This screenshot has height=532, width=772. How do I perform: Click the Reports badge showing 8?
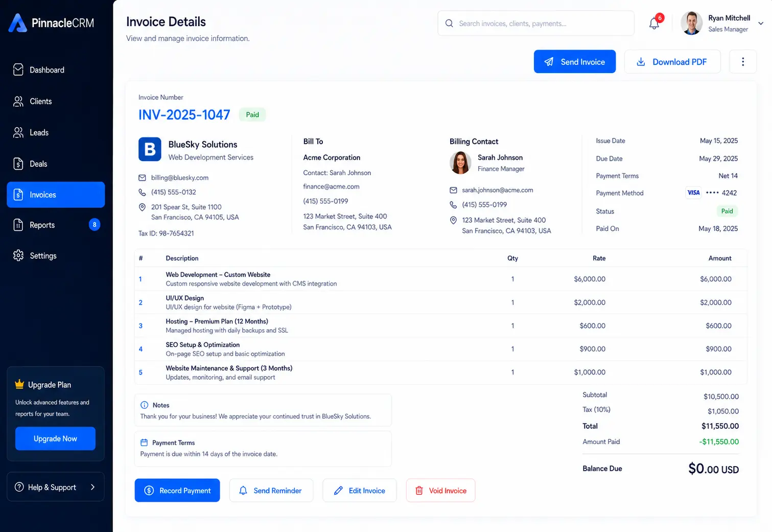[x=95, y=224]
